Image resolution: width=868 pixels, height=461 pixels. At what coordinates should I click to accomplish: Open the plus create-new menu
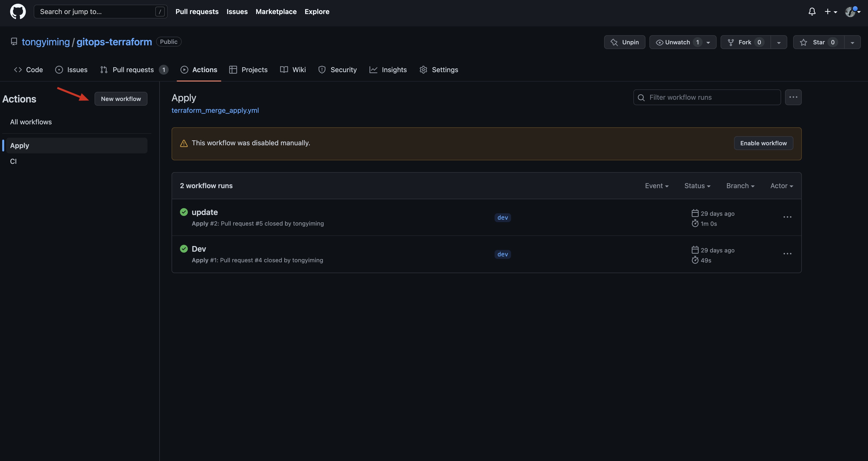[x=831, y=12]
